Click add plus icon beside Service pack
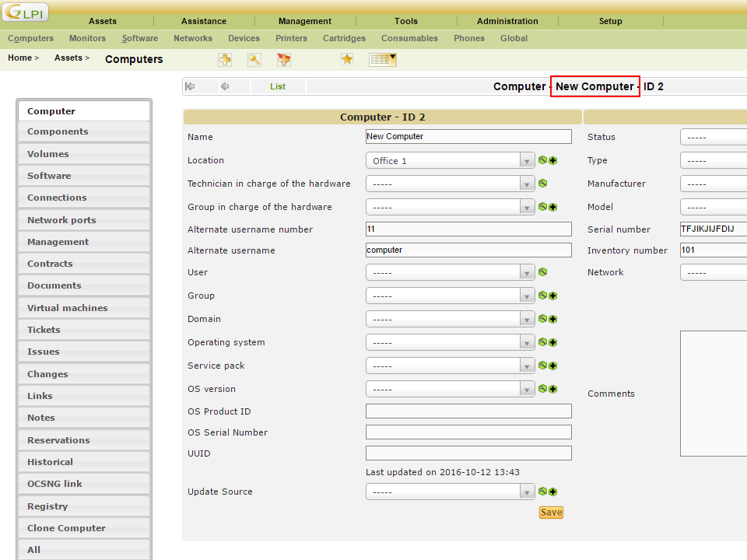 click(552, 366)
